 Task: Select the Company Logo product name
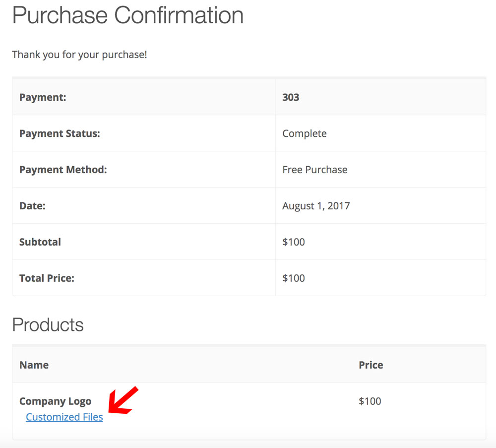[x=55, y=401]
